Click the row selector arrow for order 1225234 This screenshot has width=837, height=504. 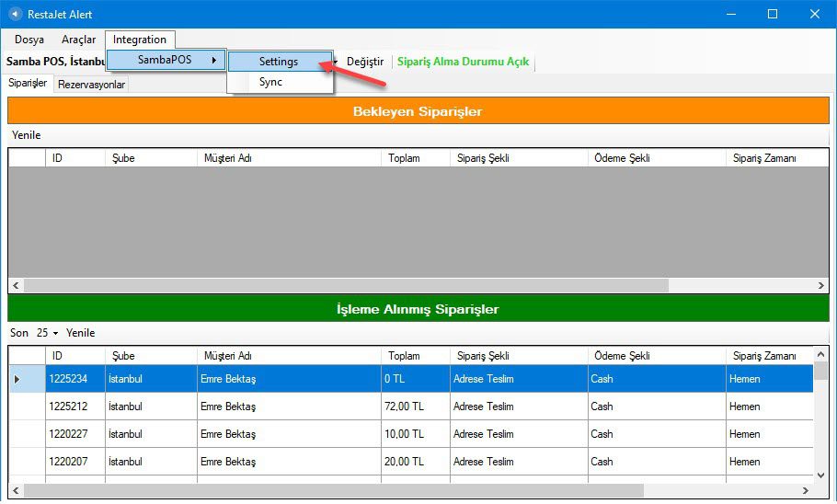[17, 379]
